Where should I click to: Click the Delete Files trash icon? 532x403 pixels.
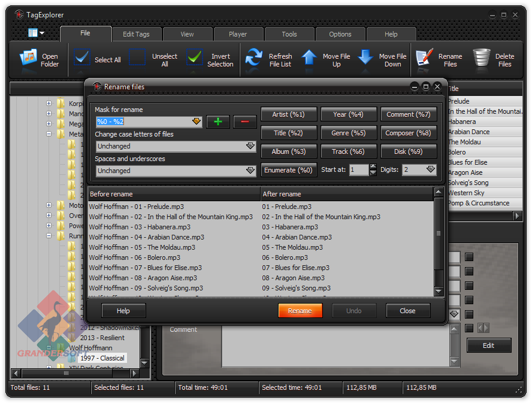click(x=482, y=58)
